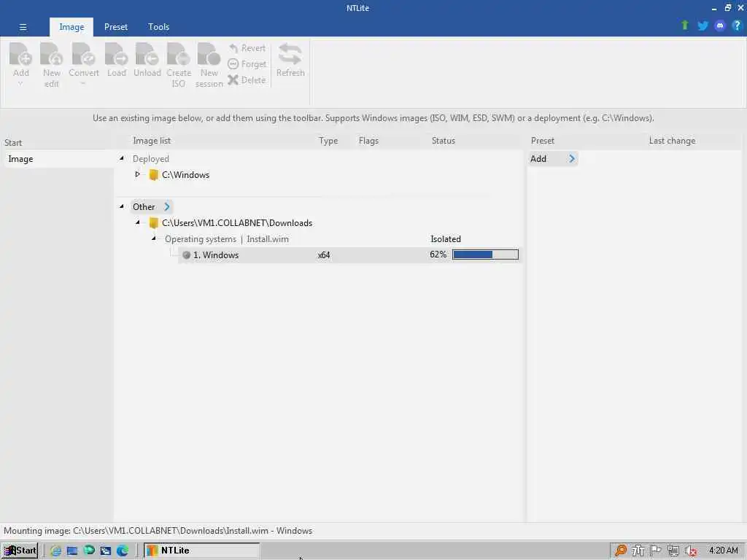Refresh the image list
This screenshot has height=560, width=747.
[290, 60]
